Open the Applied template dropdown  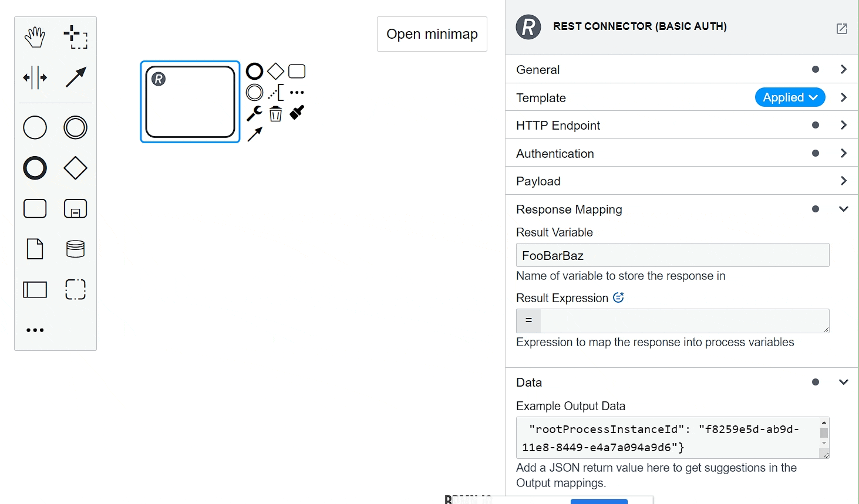click(x=790, y=97)
